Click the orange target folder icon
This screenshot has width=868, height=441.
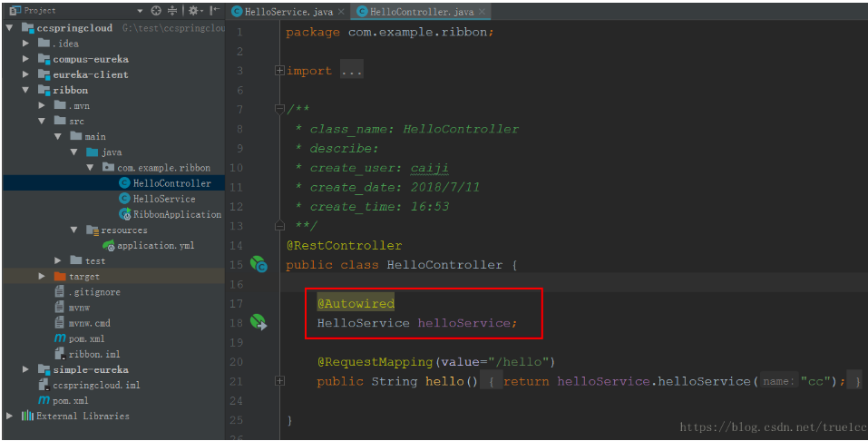tap(60, 276)
